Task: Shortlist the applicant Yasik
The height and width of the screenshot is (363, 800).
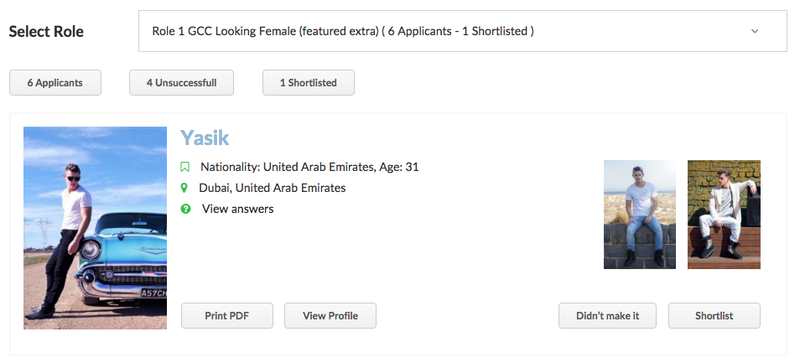Action: pos(714,316)
